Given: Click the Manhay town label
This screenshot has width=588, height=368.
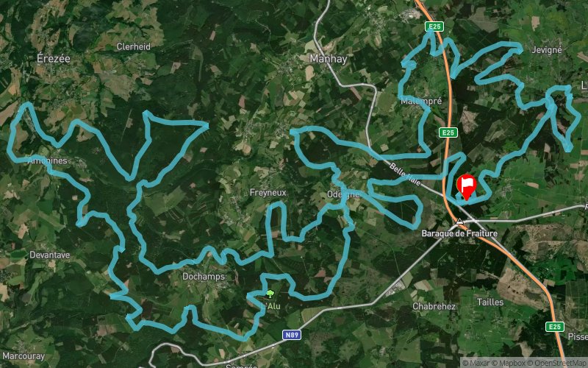Looking at the screenshot, I should click(x=329, y=59).
